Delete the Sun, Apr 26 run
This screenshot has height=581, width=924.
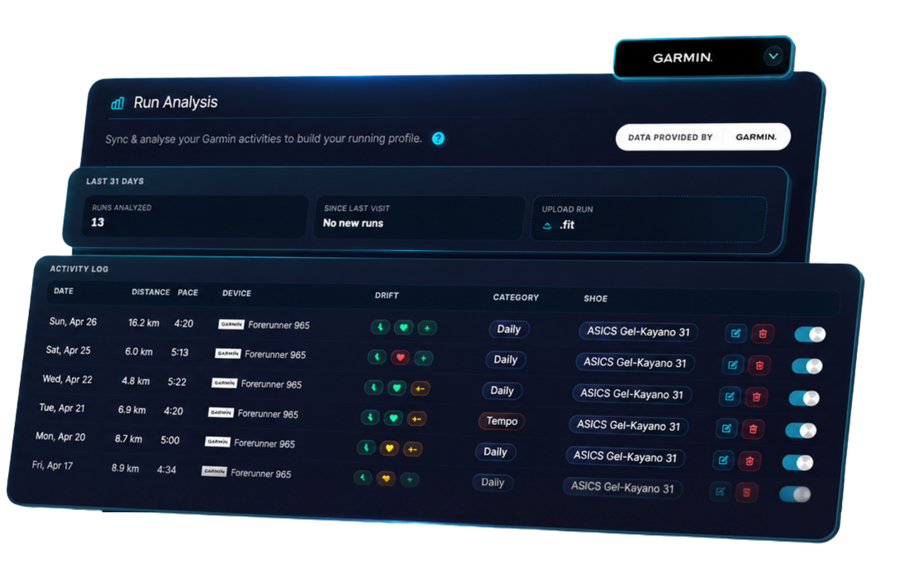point(762,334)
